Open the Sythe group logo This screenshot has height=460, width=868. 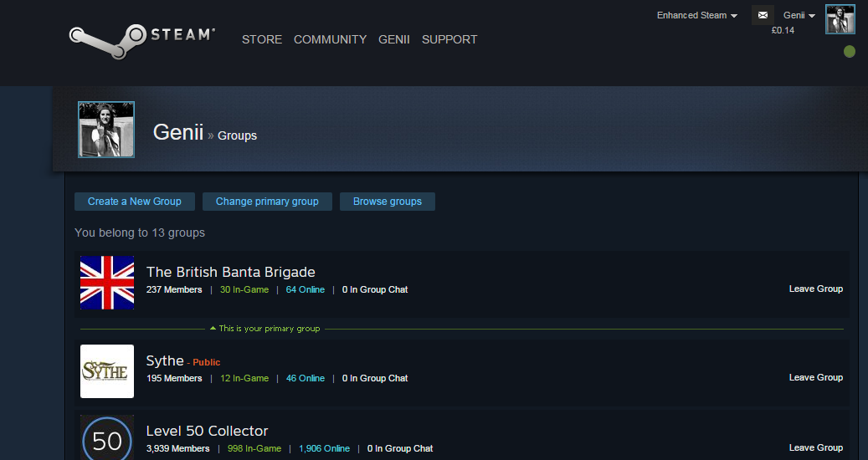(107, 371)
